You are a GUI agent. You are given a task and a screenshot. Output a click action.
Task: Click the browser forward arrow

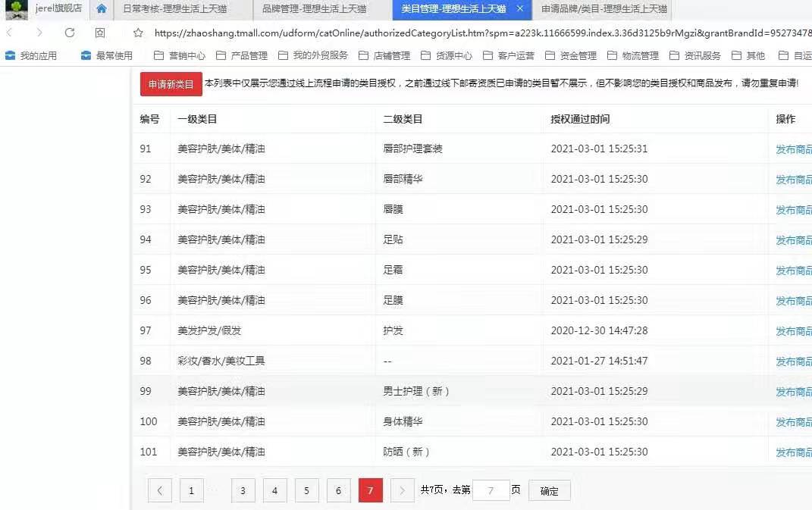(39, 33)
